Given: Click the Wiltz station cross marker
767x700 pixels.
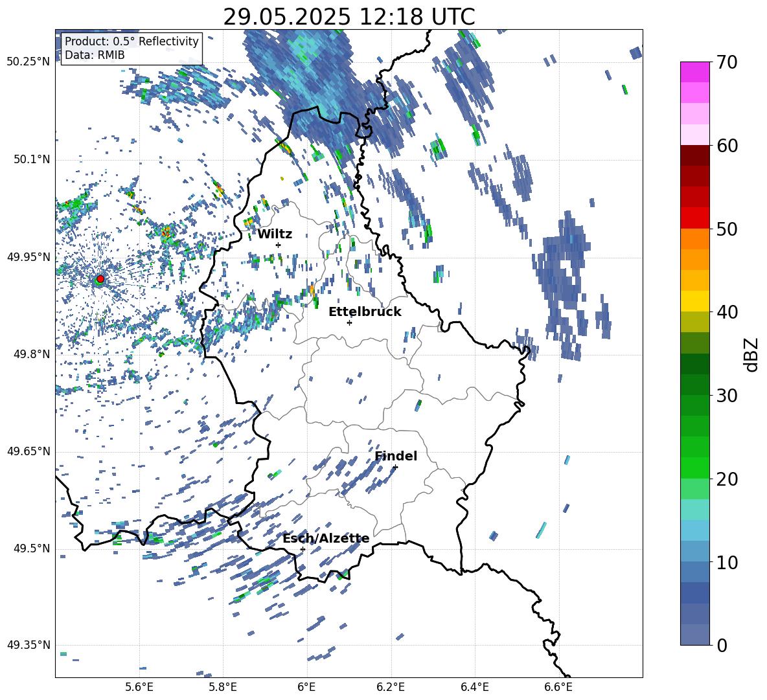Looking at the screenshot, I should [279, 245].
